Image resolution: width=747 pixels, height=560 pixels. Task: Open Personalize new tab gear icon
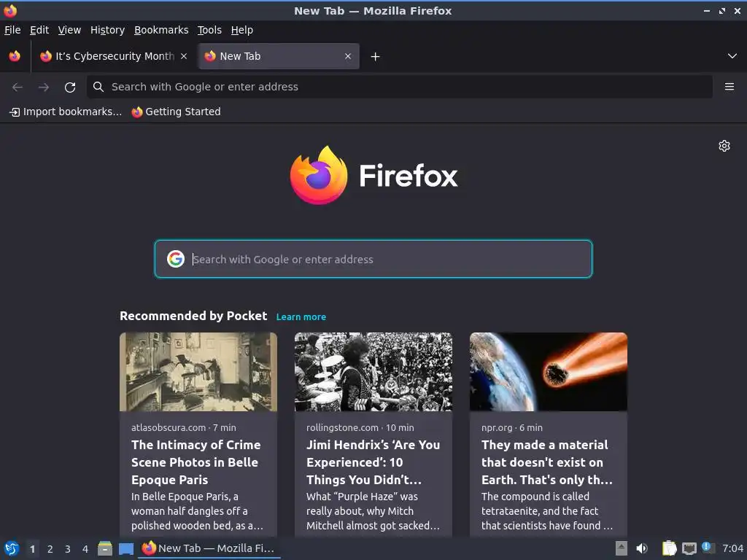point(724,146)
